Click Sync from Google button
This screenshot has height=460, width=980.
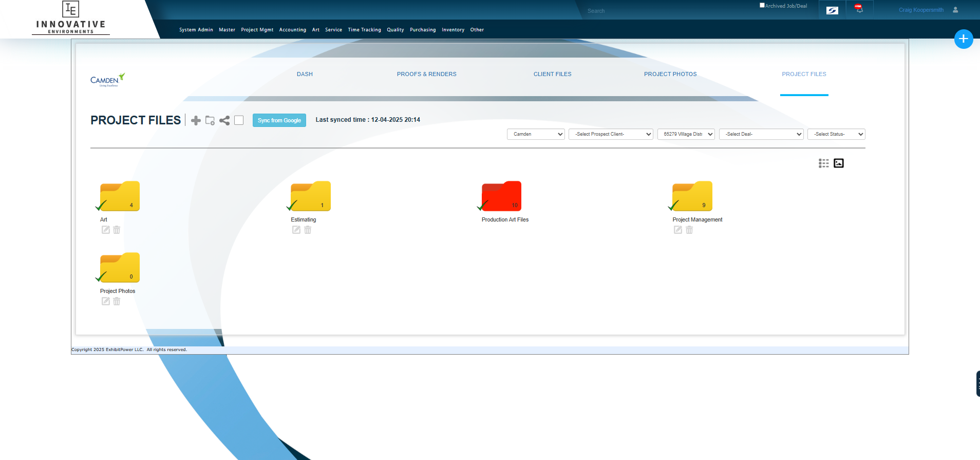click(279, 120)
